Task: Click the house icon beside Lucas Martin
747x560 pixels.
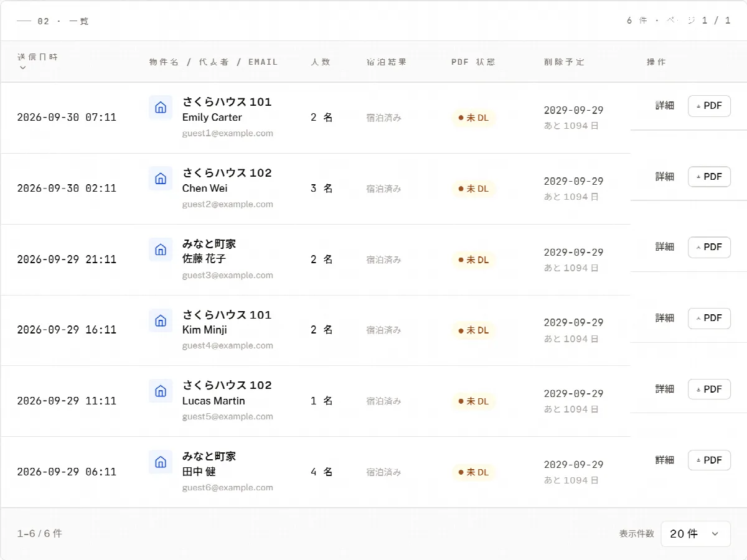Action: [x=161, y=391]
